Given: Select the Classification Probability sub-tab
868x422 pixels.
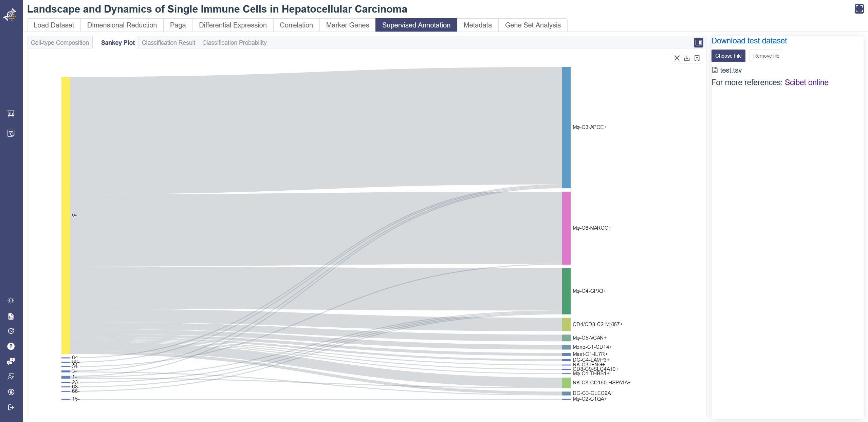Looking at the screenshot, I should point(234,43).
